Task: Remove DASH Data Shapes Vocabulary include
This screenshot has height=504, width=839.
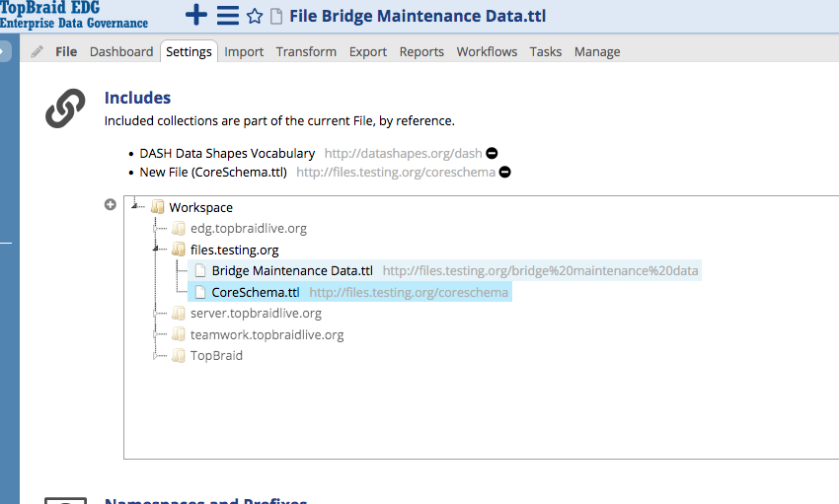Action: coord(492,153)
